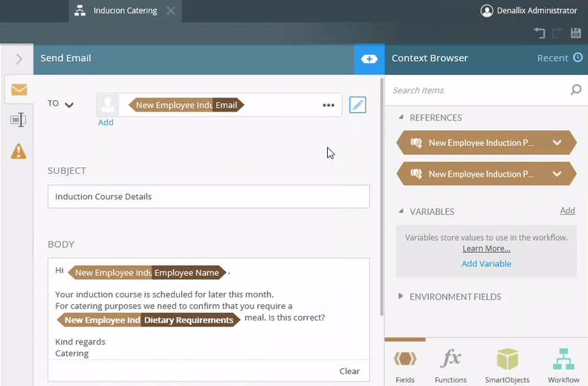Screen dimensions: 588x386
Task: Click the Add Variable link
Action: click(x=486, y=263)
